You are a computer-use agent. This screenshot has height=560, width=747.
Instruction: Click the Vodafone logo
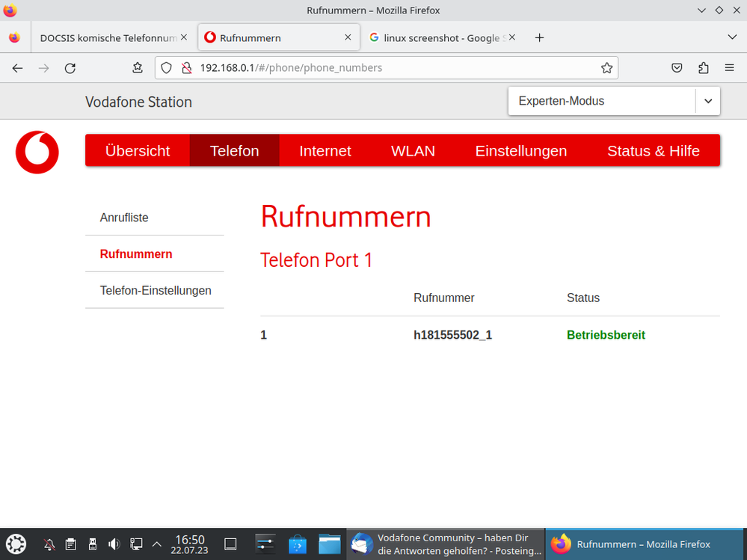tap(37, 152)
